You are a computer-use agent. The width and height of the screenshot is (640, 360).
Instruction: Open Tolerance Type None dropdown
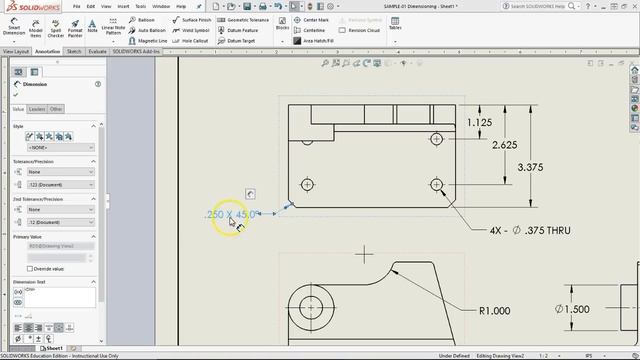point(61,172)
